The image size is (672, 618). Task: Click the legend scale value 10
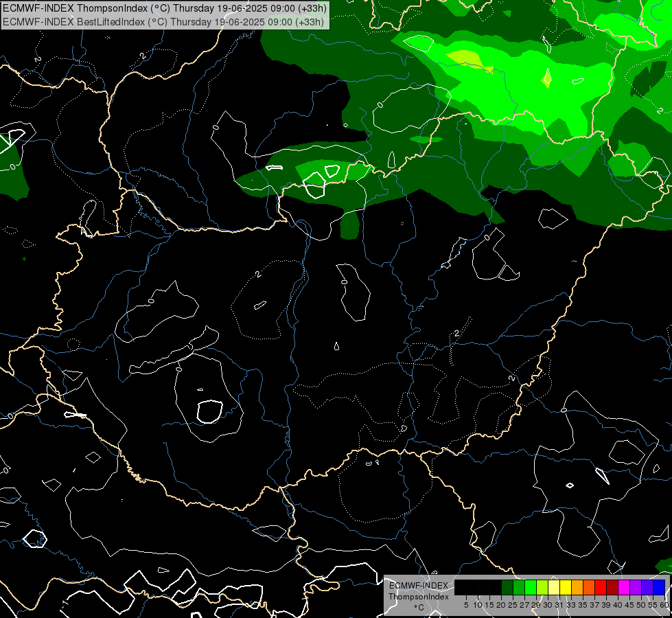[478, 605]
